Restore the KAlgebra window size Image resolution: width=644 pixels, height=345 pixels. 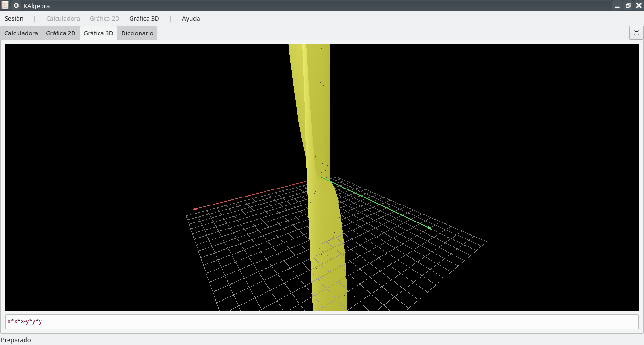point(628,6)
